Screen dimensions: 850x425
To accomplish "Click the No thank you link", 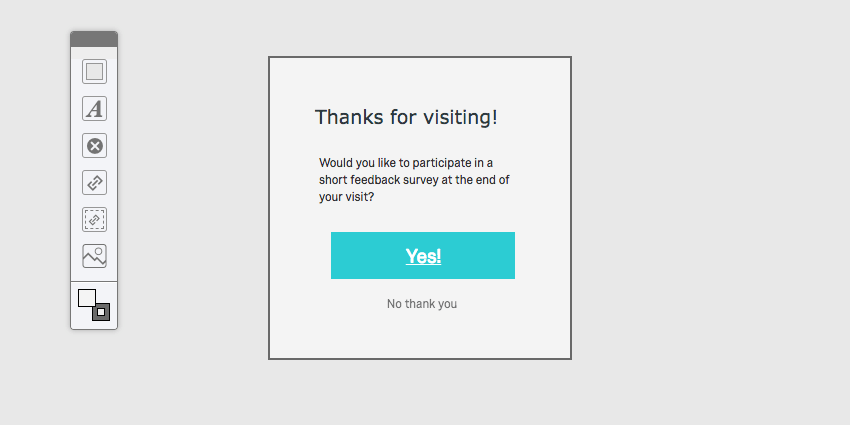I will (422, 304).
